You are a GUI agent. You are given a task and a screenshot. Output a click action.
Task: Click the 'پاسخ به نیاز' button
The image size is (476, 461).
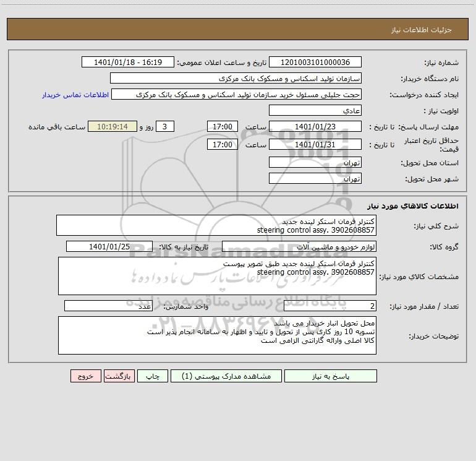[x=330, y=376]
